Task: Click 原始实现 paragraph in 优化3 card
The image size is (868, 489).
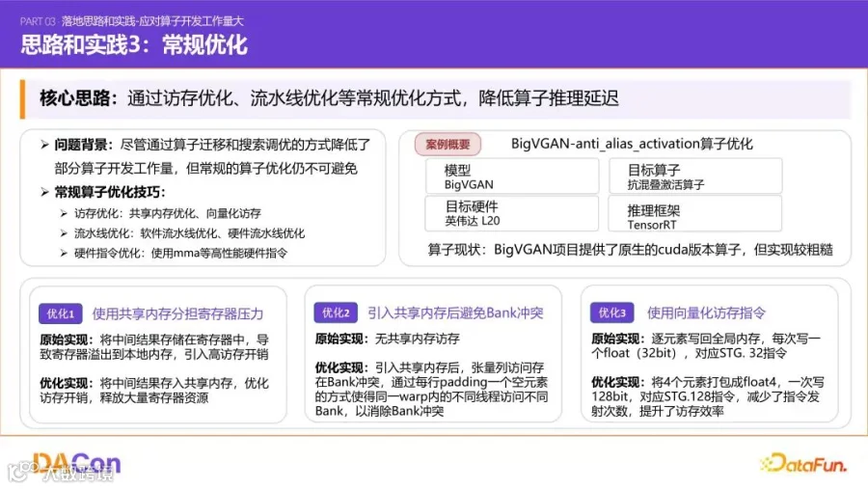Action: point(706,345)
